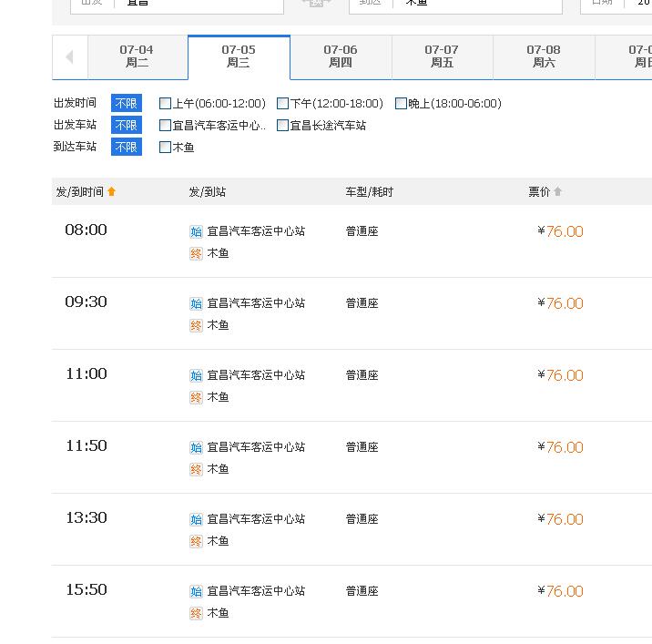Click 宜昌汽车客运中心站 in 11:00 row
652x644 pixels.
click(256, 375)
